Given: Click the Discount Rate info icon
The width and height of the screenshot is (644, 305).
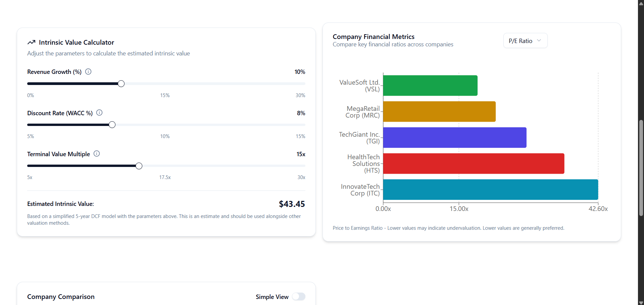Looking at the screenshot, I should (99, 113).
